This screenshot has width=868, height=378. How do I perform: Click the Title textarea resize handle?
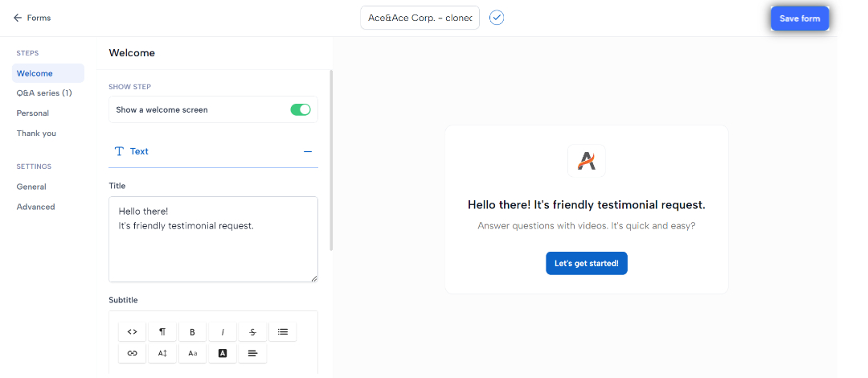coord(314,278)
